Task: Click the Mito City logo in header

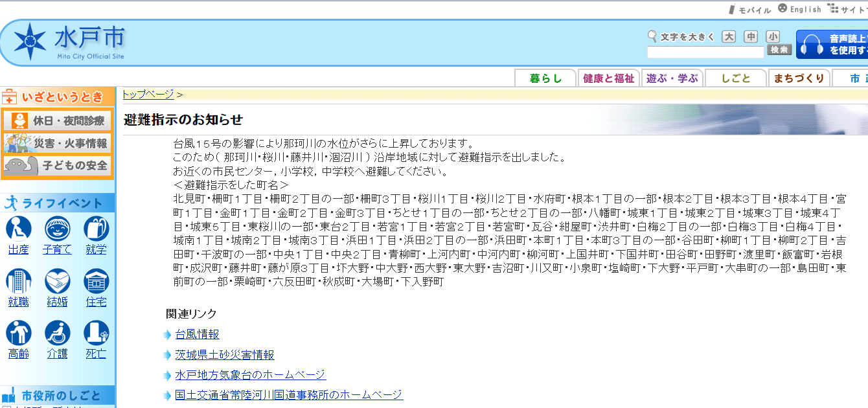Action: tap(69, 41)
